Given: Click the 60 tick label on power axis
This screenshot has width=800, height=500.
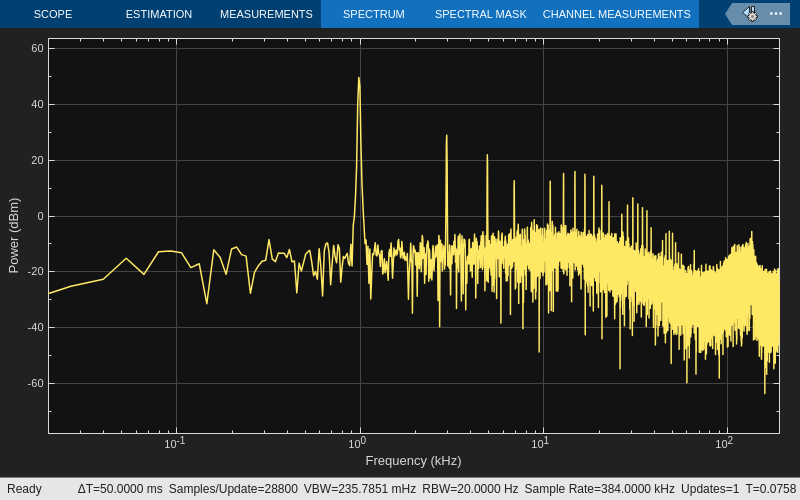Looking at the screenshot, I should click(37, 48).
